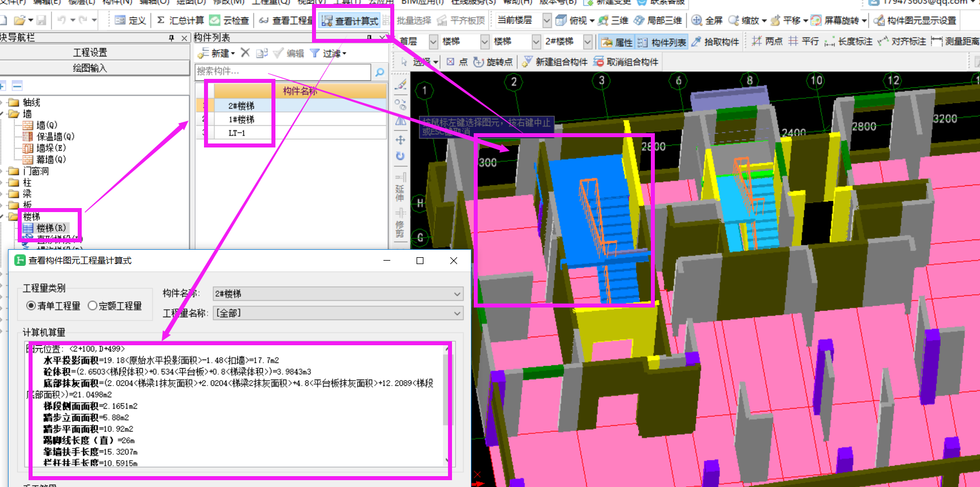980x487 pixels.
Task: Select 两点 two-point axis tool
Action: (x=767, y=42)
